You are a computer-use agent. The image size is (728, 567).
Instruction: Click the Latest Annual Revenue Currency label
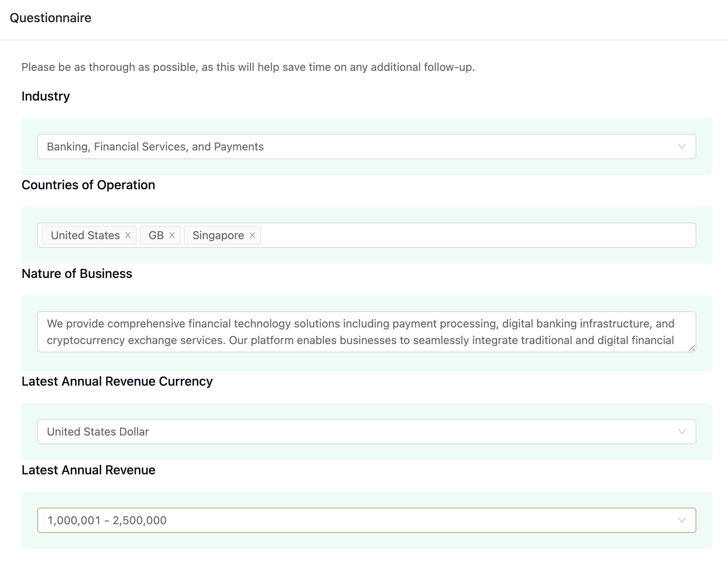pos(117,381)
